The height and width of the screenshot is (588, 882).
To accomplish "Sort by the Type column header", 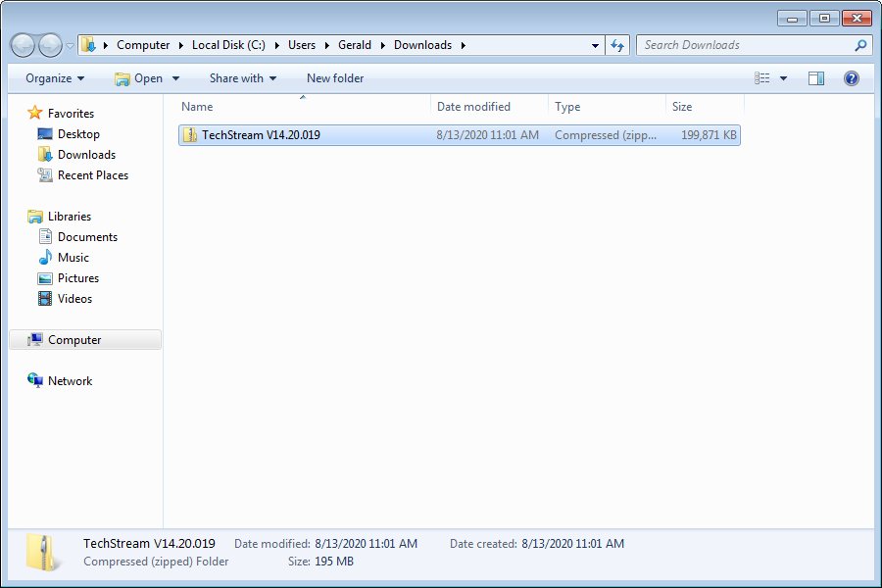I will click(x=607, y=107).
